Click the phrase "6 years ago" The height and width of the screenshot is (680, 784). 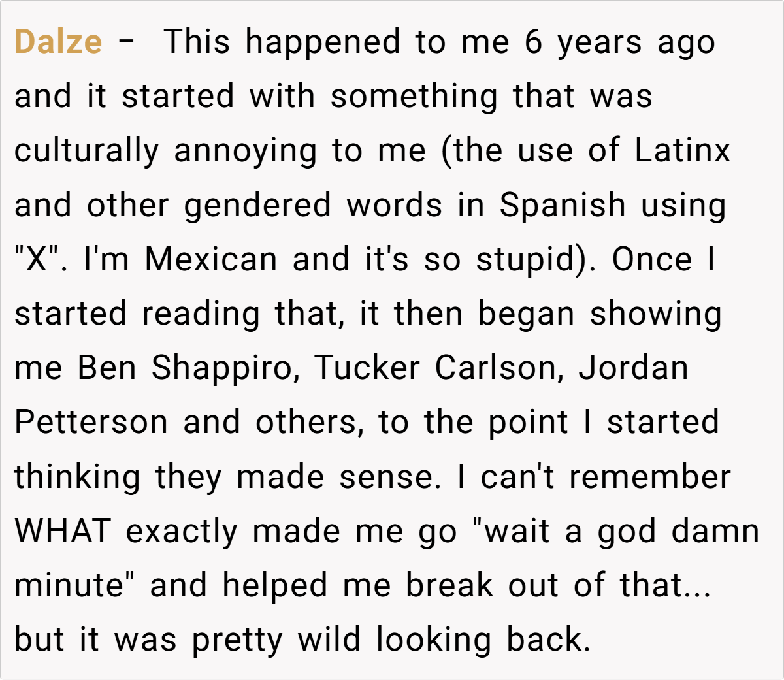tap(619, 42)
